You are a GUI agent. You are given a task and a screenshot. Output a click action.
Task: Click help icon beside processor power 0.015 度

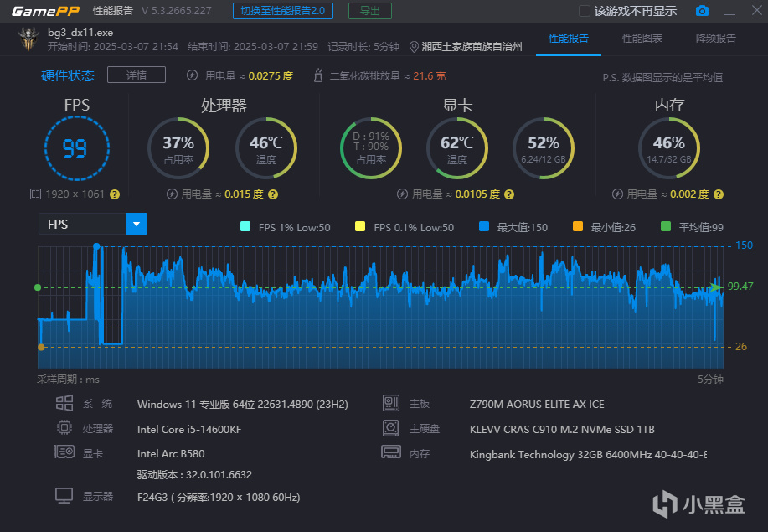pyautogui.click(x=273, y=194)
